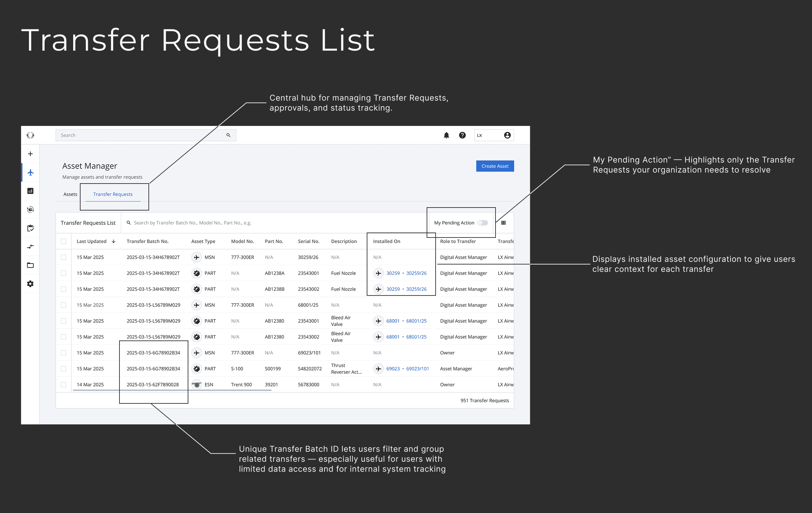Open the column configuration icon

pyautogui.click(x=503, y=223)
